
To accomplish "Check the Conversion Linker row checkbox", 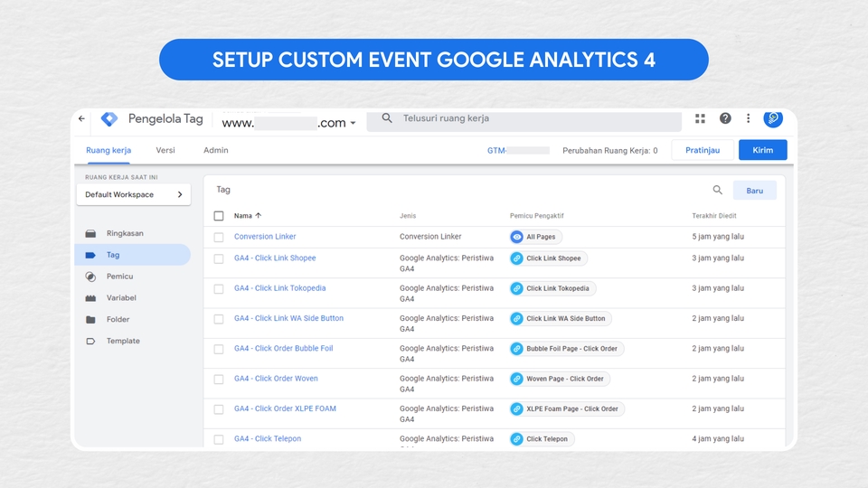I will click(x=219, y=238).
